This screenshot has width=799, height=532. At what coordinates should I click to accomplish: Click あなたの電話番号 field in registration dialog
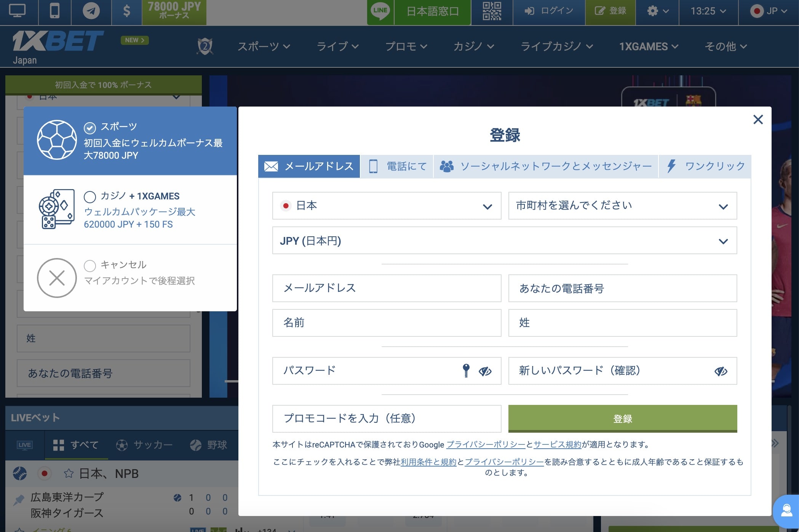pos(622,288)
